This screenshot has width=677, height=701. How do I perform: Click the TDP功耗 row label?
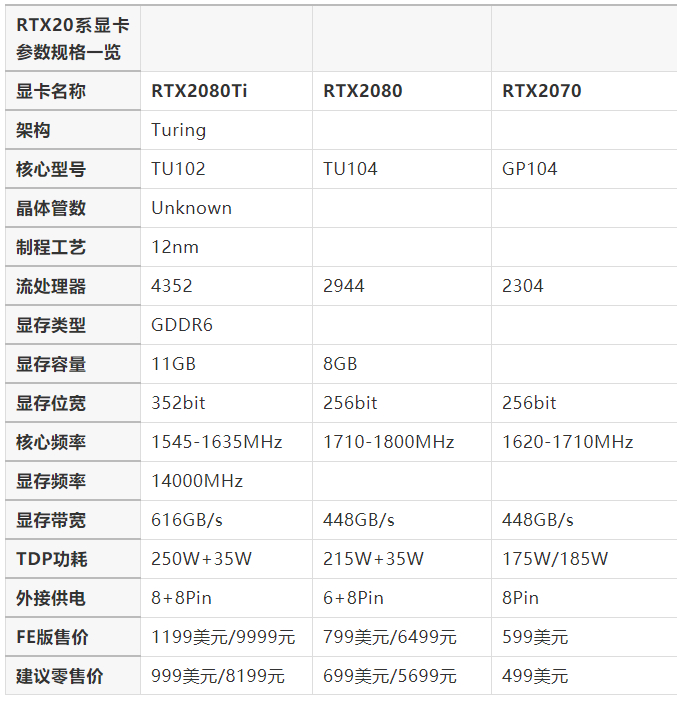(52, 559)
